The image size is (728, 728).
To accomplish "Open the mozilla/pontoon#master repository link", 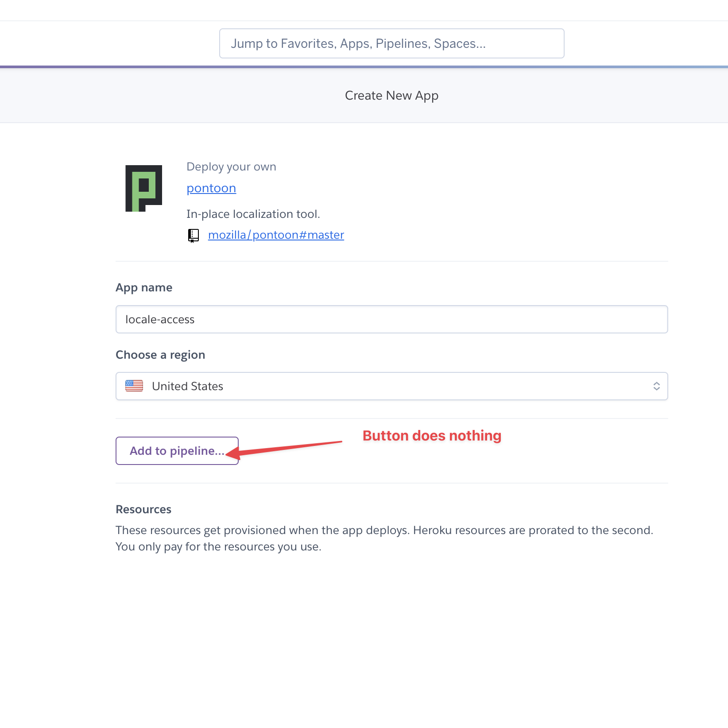I will (x=276, y=235).
